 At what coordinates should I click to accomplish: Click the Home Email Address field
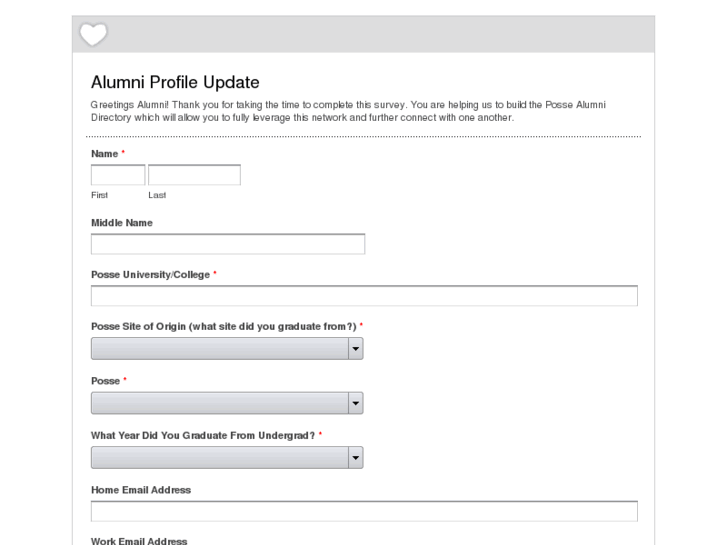coord(364,511)
